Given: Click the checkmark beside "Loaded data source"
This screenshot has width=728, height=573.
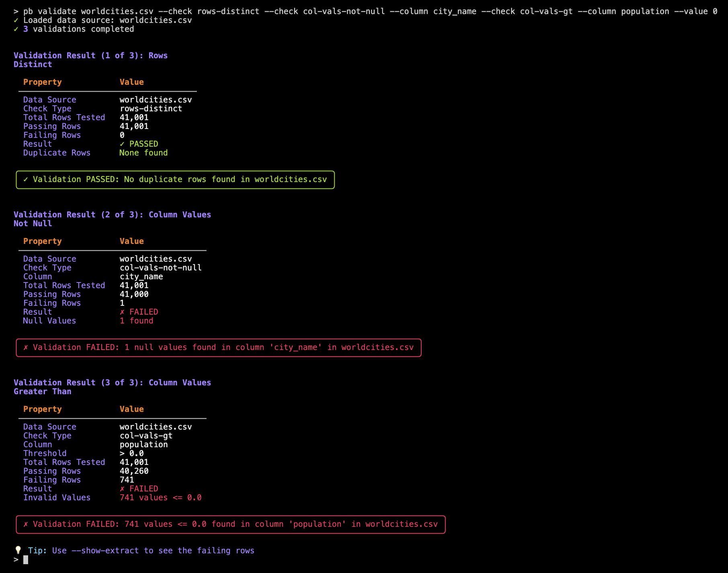Looking at the screenshot, I should point(16,20).
